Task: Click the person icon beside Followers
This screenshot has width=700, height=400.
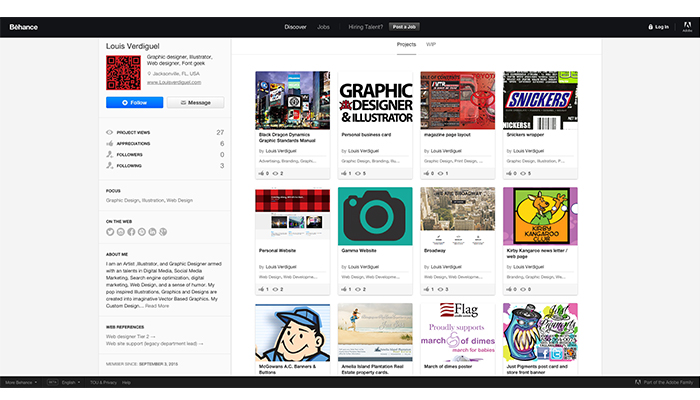Action: click(x=109, y=154)
